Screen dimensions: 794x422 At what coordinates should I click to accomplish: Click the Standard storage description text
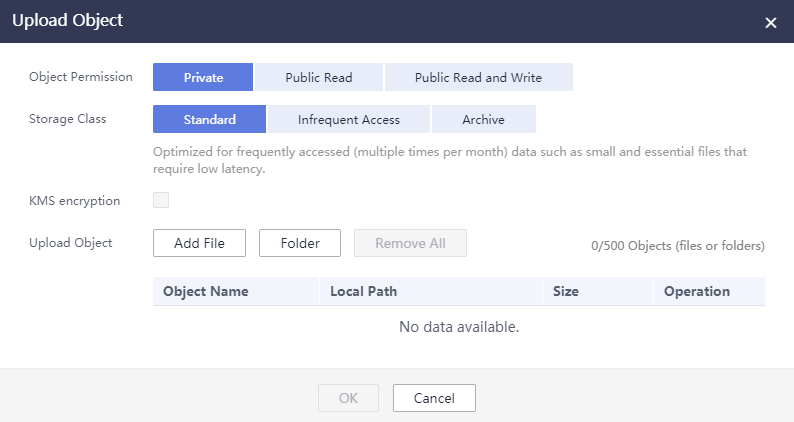click(x=450, y=160)
